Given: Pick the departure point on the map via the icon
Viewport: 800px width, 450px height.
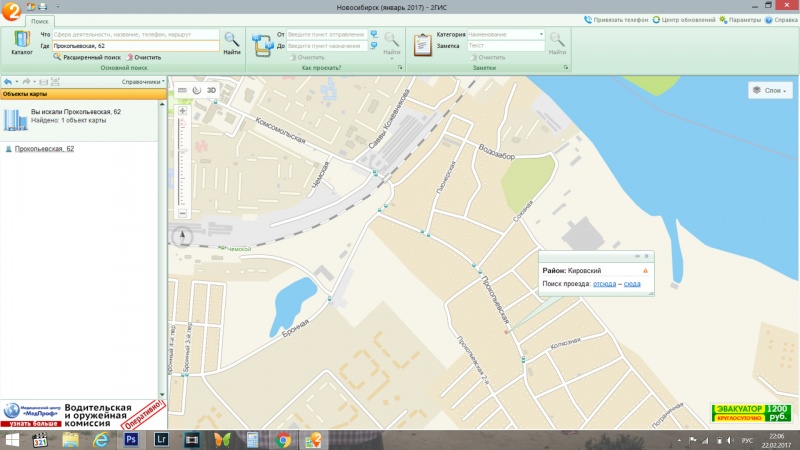Looking at the screenshot, I should (374, 34).
